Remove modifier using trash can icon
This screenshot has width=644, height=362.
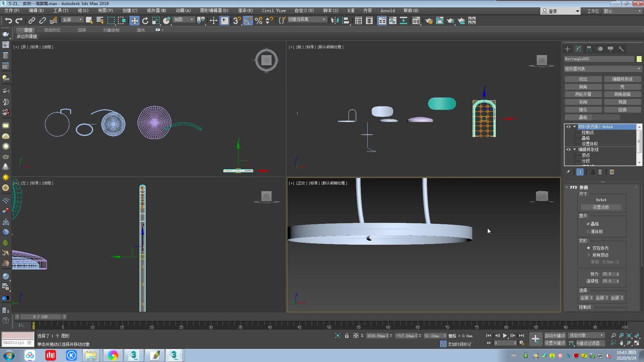click(600, 172)
